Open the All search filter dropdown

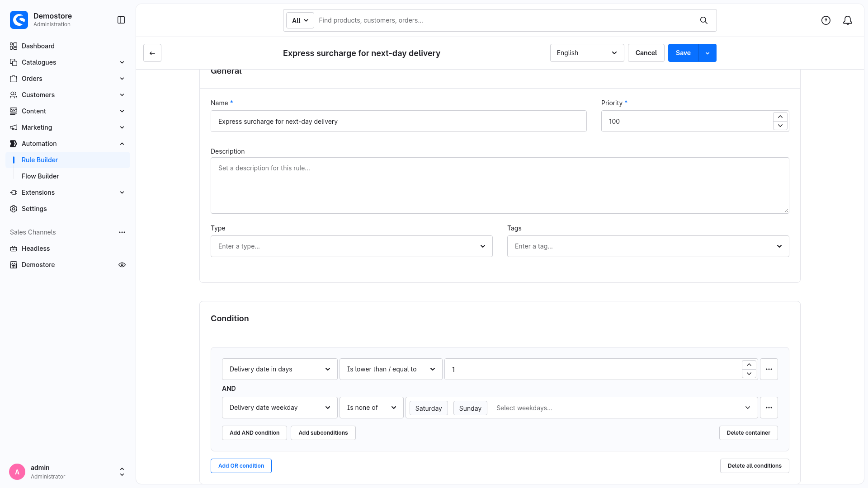click(x=300, y=20)
